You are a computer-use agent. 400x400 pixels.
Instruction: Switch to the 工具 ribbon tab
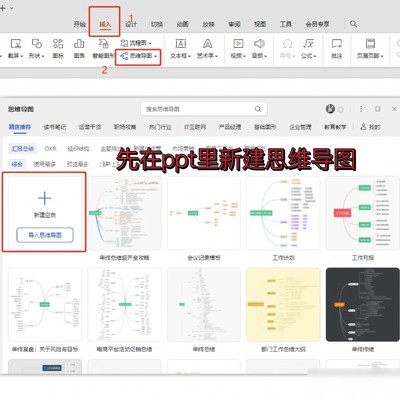pyautogui.click(x=286, y=24)
